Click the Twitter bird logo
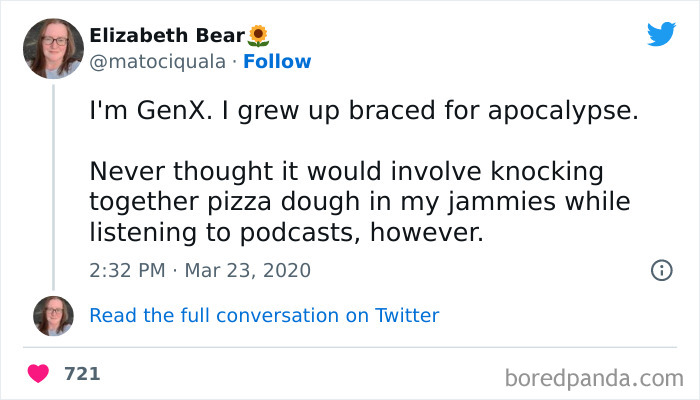Viewport: 700px width, 400px height. tap(661, 35)
